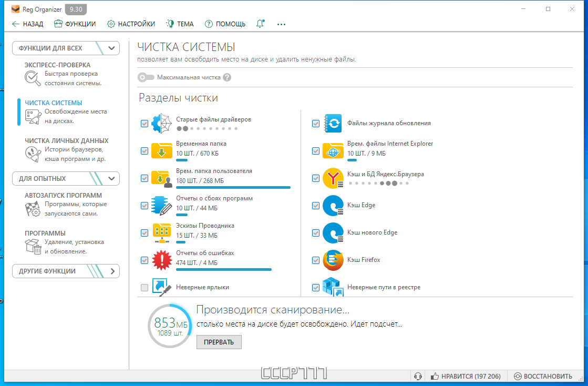Screen dimensions: 588x386
Task: Uncheck the Временная папка checkbox
Action: click(x=145, y=151)
